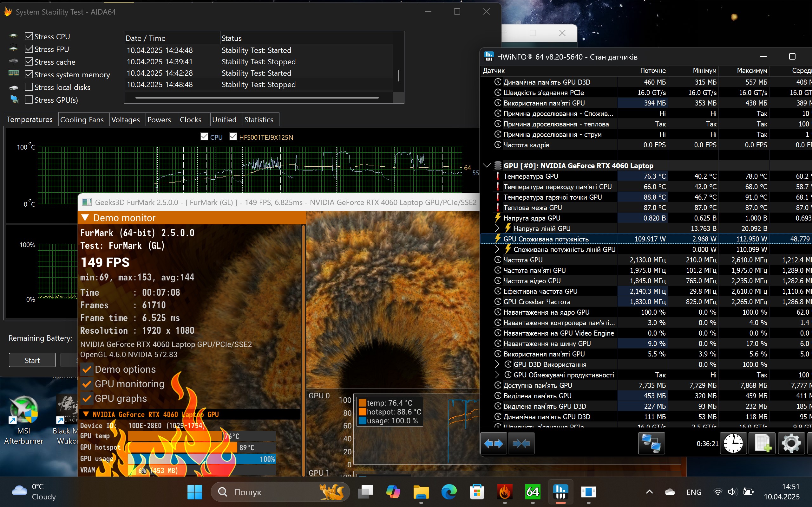
Task: Switch to FurMark via the flame taskbar icon
Action: (505, 491)
